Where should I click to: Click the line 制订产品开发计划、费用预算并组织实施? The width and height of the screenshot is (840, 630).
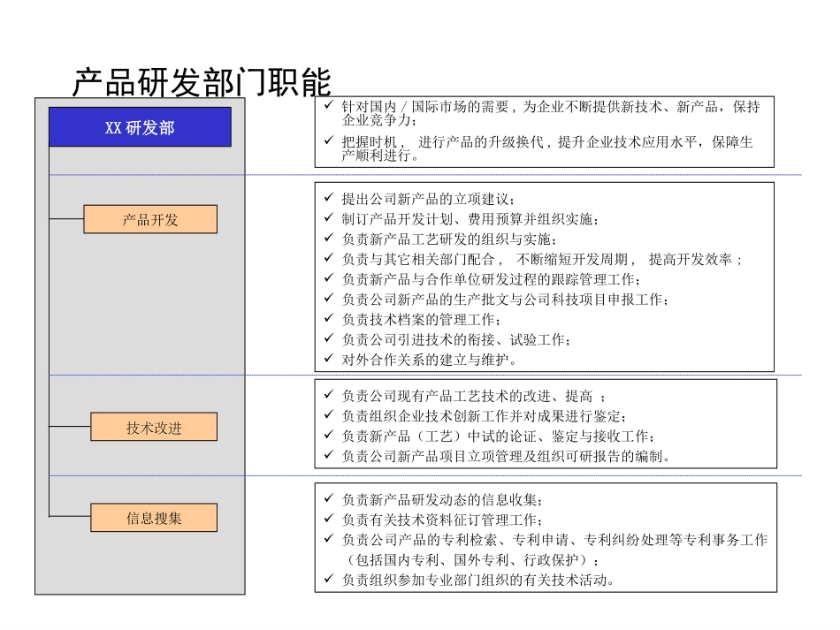pos(470,219)
